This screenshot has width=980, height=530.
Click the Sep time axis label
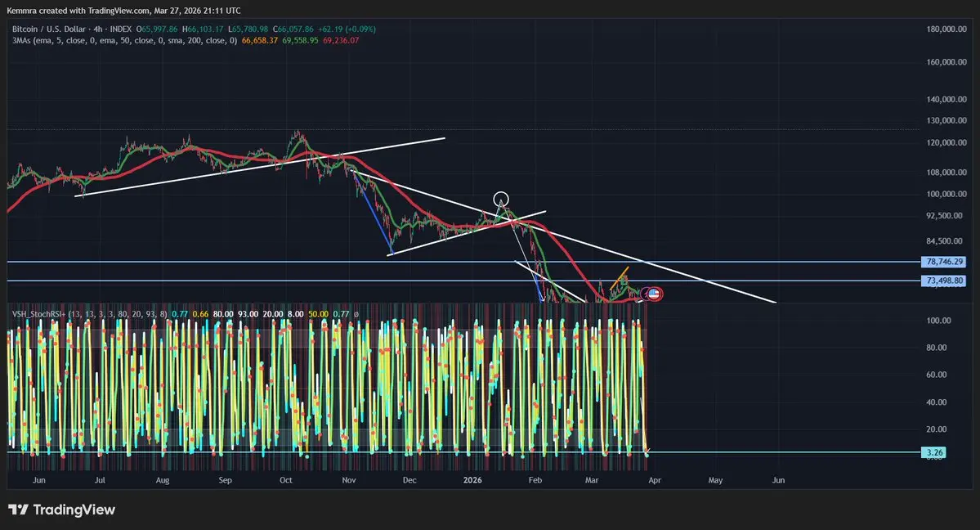coord(225,480)
